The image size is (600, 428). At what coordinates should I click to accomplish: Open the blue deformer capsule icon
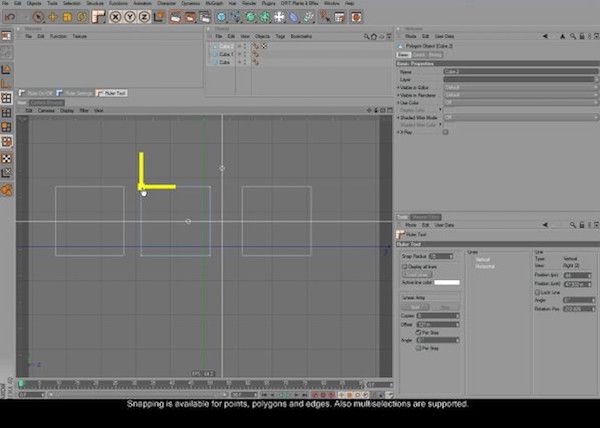(294, 17)
